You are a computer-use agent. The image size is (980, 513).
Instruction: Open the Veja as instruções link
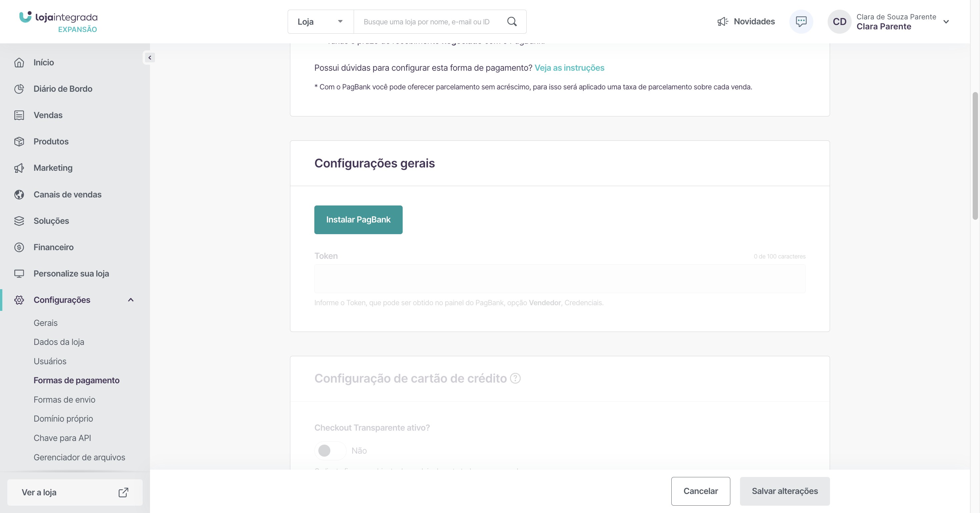click(569, 68)
